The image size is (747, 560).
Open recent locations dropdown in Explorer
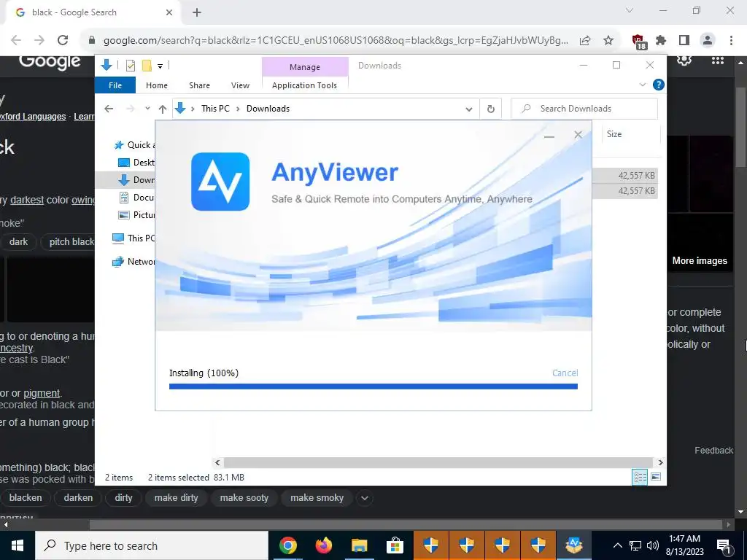coord(147,109)
